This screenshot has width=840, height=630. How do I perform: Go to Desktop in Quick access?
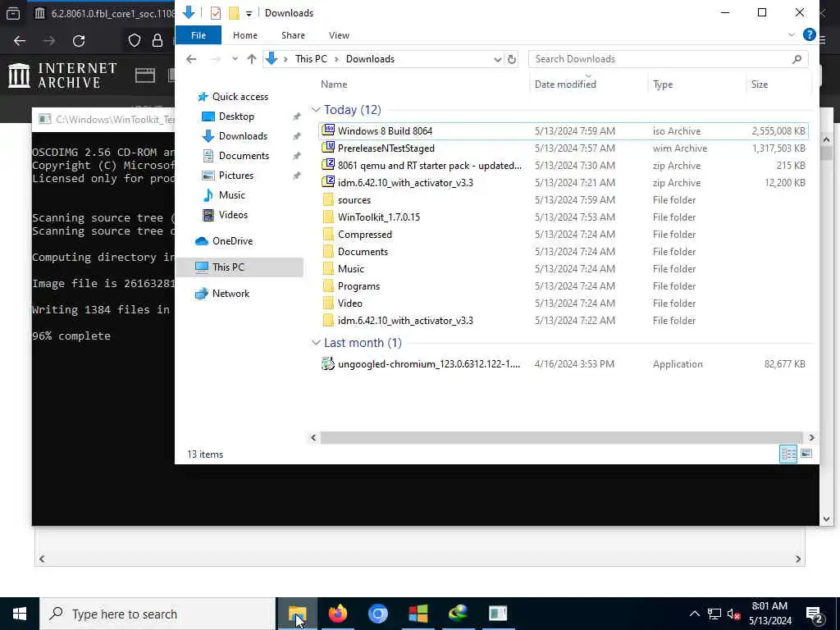coord(235,116)
